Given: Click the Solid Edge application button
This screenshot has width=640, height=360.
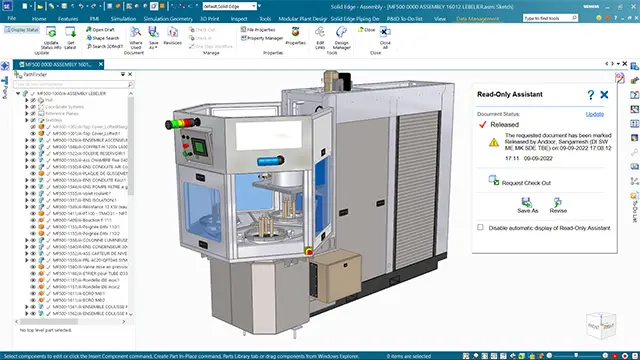Looking at the screenshot, I should [x=7, y=6].
